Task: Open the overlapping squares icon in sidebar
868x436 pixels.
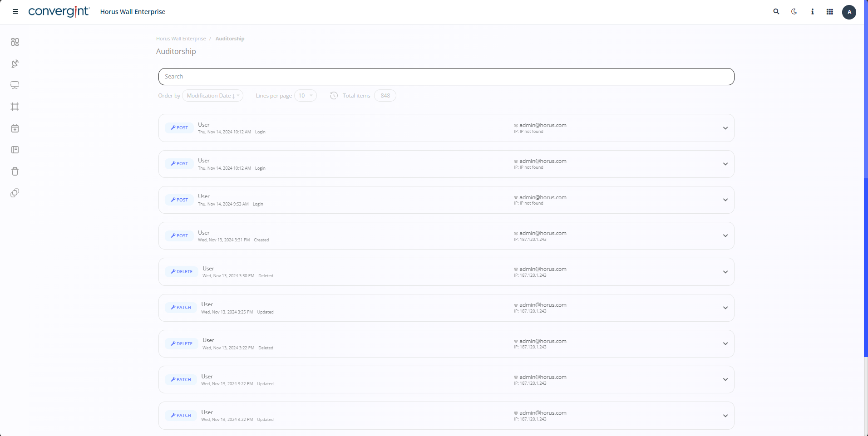Action: pyautogui.click(x=15, y=193)
